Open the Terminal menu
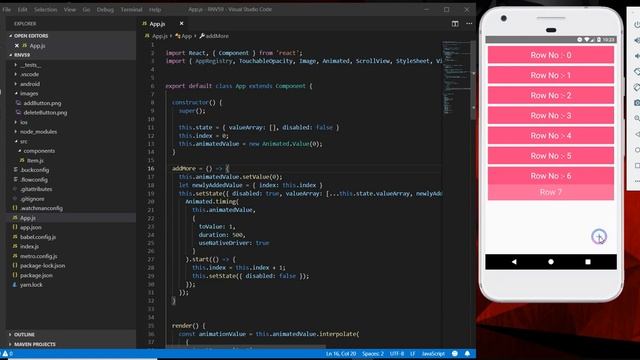Image resolution: width=640 pixels, height=360 pixels. coord(131,9)
